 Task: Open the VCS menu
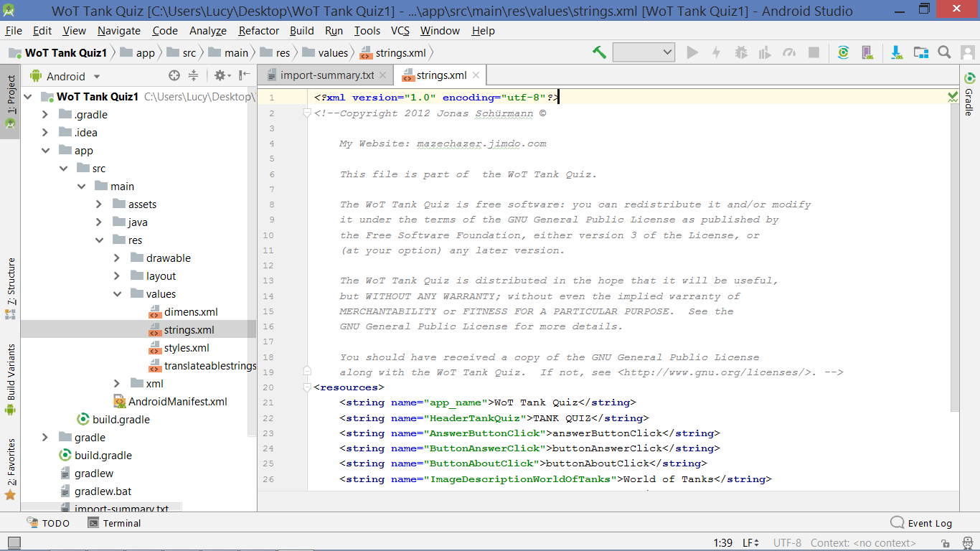[x=400, y=30]
